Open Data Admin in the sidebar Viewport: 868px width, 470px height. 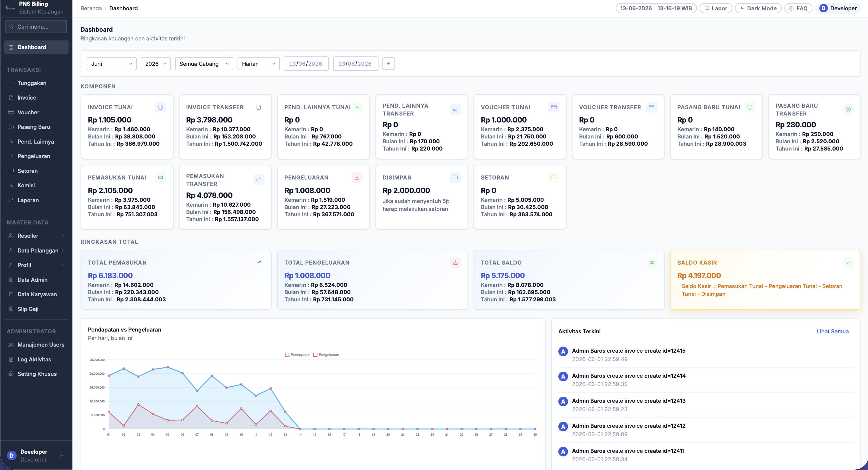click(x=37, y=280)
